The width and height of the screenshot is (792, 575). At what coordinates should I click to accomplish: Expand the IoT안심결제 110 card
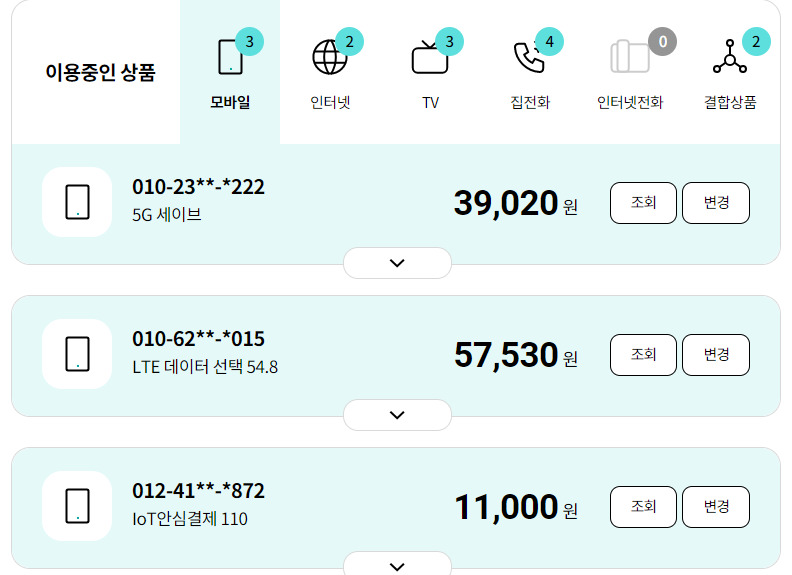point(397,566)
